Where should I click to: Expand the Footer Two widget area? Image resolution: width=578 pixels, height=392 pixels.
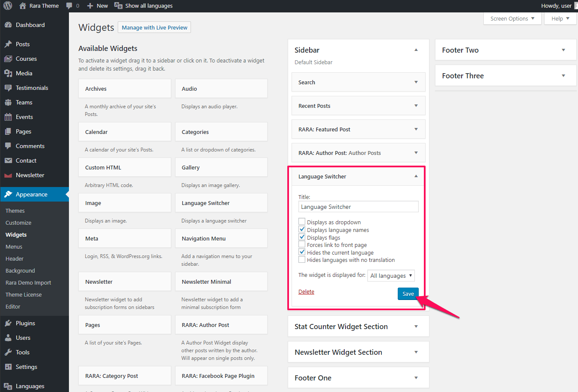point(563,50)
